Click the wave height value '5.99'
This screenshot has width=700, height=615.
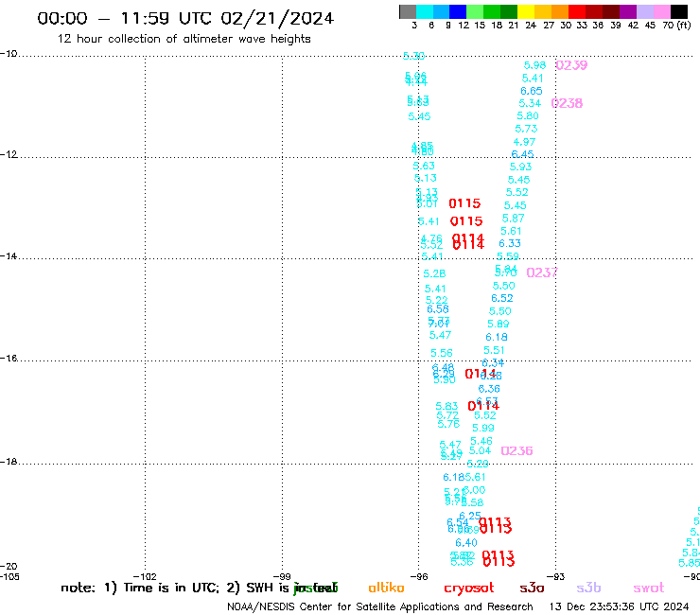click(x=483, y=428)
